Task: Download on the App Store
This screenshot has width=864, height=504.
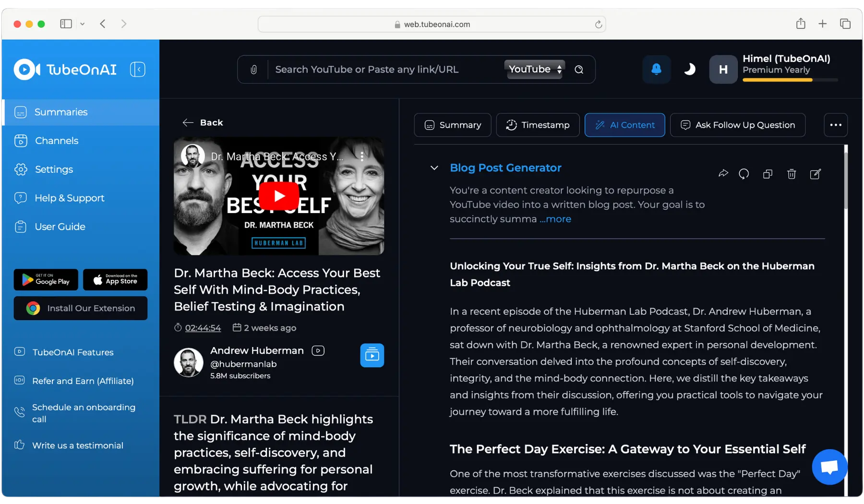Action: click(115, 279)
